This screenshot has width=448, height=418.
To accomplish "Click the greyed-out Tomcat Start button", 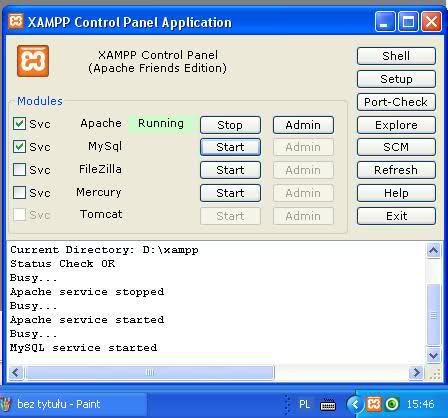I will pyautogui.click(x=230, y=216).
